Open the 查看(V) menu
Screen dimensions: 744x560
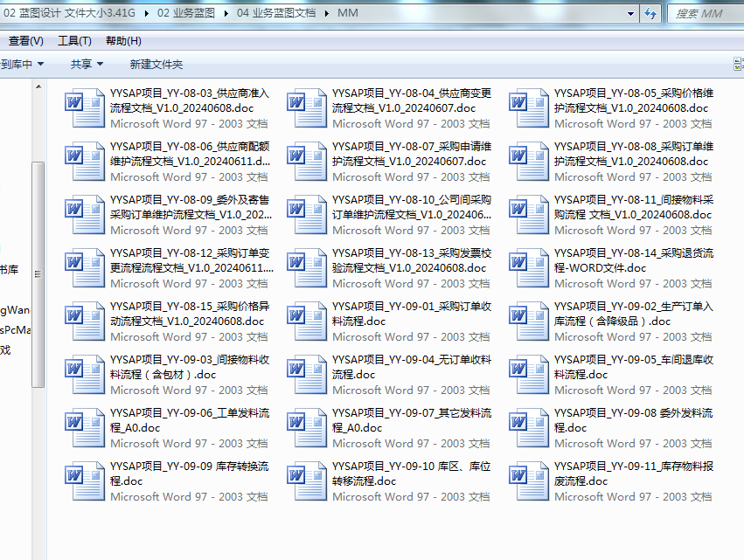pos(26,41)
